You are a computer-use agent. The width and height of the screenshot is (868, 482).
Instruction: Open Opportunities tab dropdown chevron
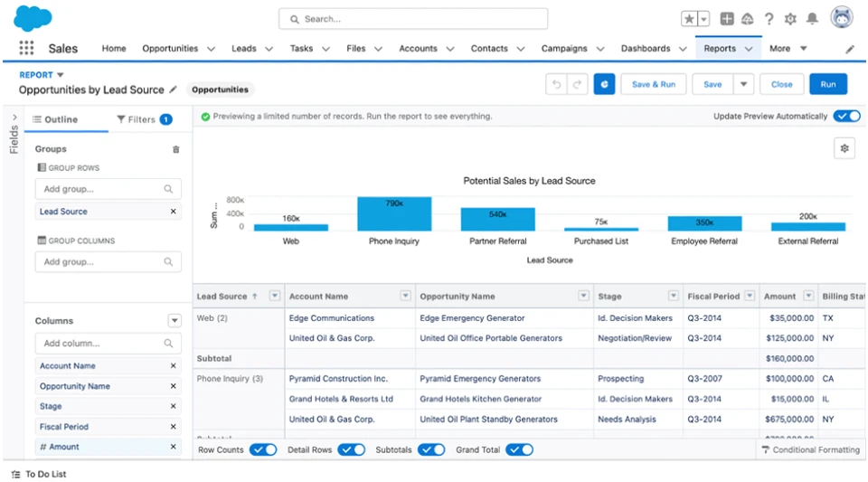point(211,49)
